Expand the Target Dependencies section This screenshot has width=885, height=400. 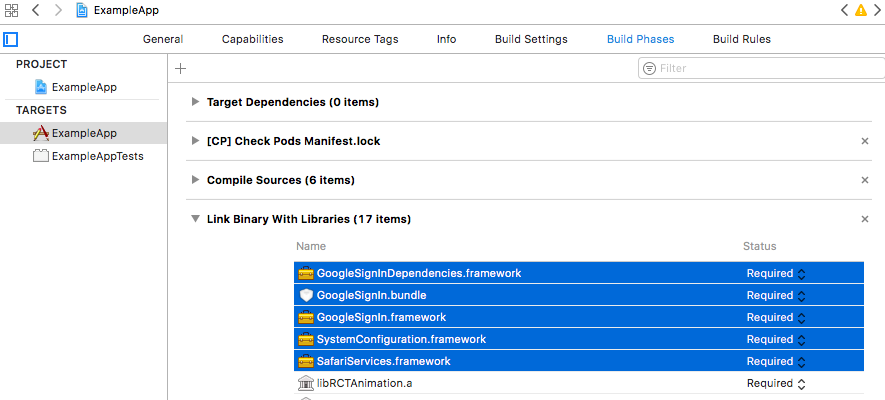pyautogui.click(x=195, y=102)
